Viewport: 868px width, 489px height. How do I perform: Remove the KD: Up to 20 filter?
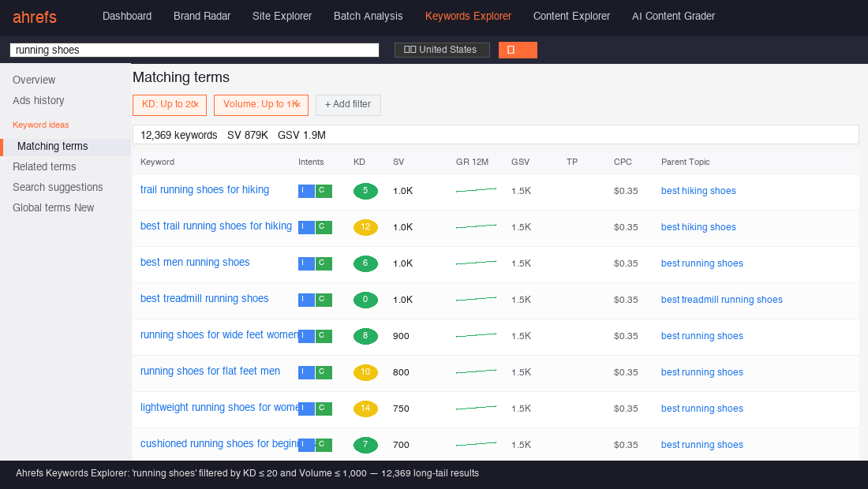[196, 105]
